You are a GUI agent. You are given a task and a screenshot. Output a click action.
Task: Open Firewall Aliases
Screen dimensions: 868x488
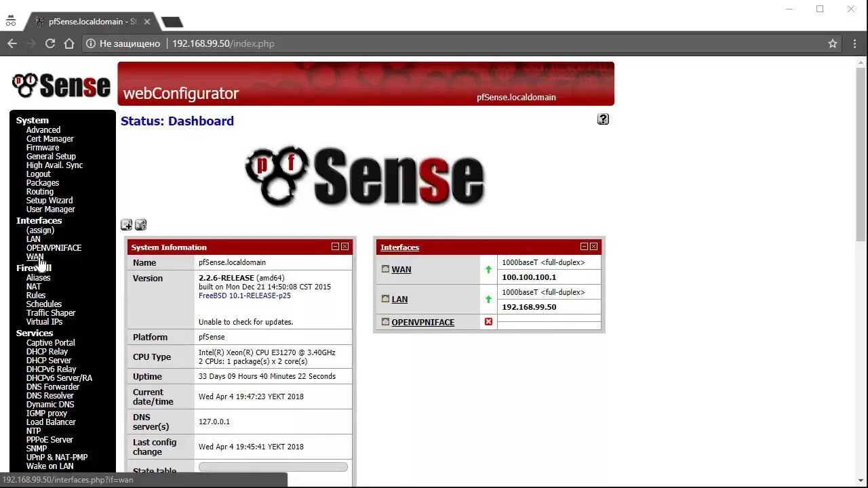[x=38, y=278]
